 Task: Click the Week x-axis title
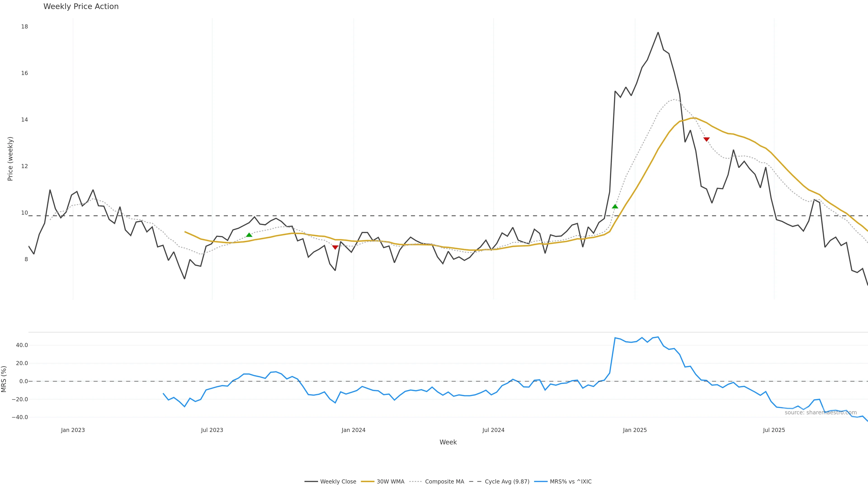(448, 442)
